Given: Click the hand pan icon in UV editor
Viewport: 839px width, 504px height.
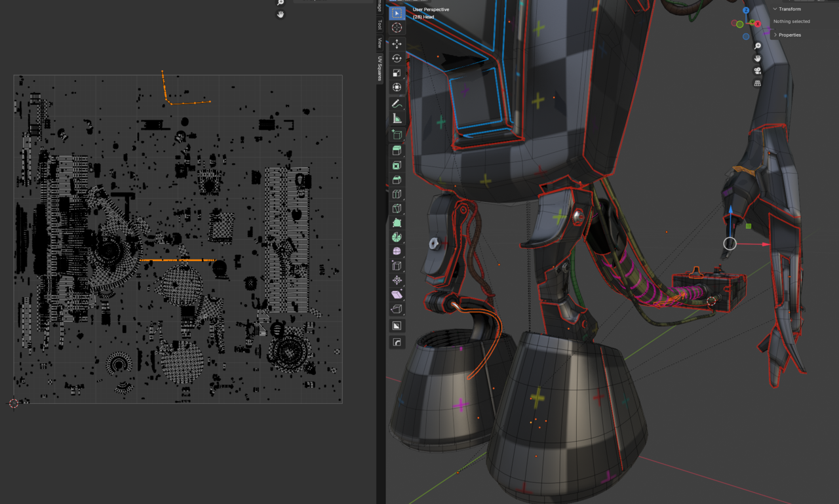Looking at the screenshot, I should (281, 14).
